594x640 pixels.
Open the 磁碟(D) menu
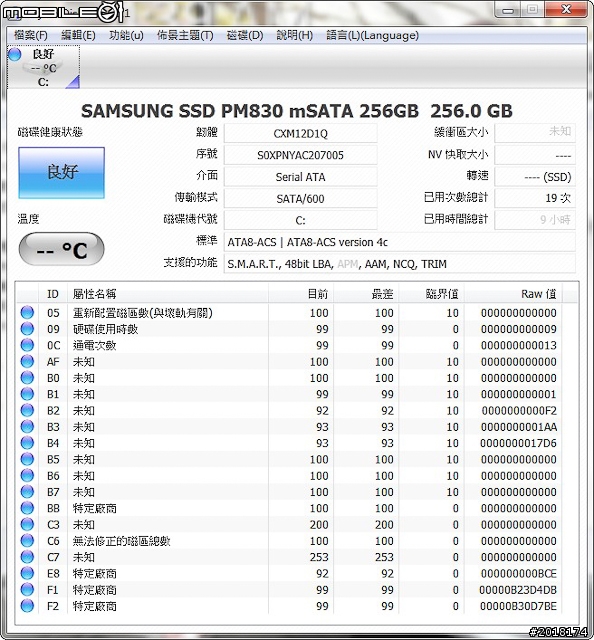coord(245,36)
